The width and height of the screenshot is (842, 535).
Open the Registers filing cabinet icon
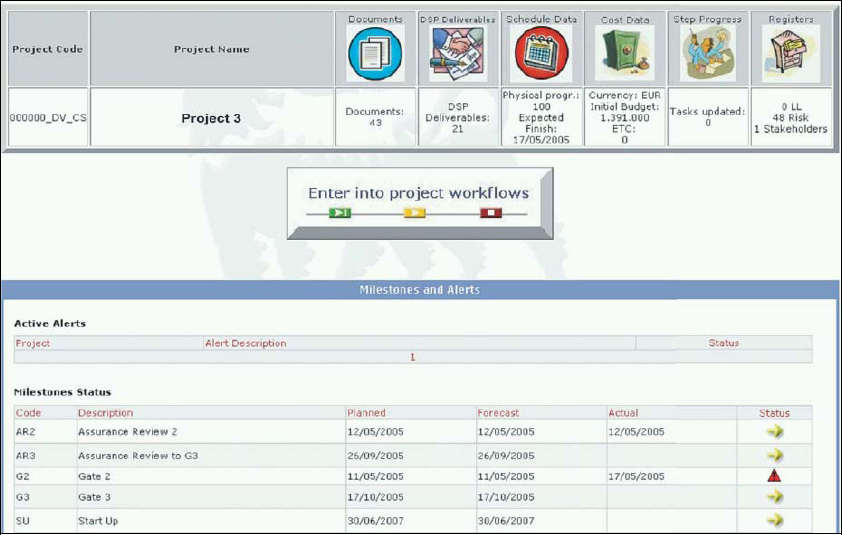click(790, 53)
